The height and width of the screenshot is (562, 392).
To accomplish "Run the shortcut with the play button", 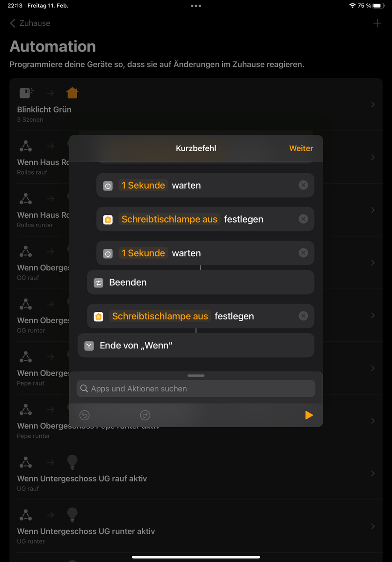I will (309, 415).
